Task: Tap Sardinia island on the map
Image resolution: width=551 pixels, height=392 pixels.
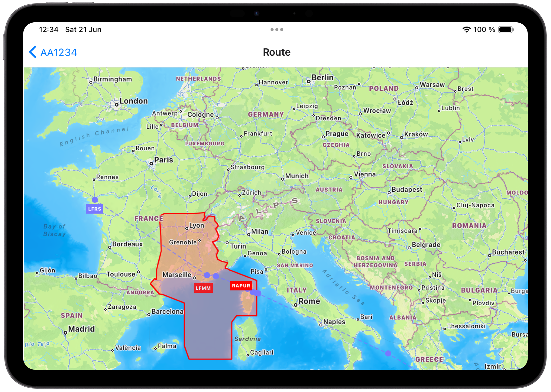Action: [247, 339]
